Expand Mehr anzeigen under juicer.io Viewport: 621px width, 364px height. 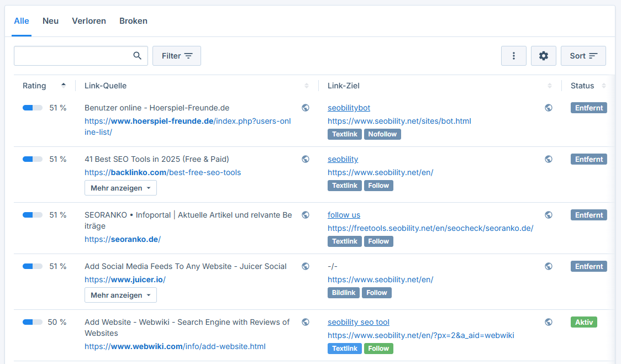121,295
